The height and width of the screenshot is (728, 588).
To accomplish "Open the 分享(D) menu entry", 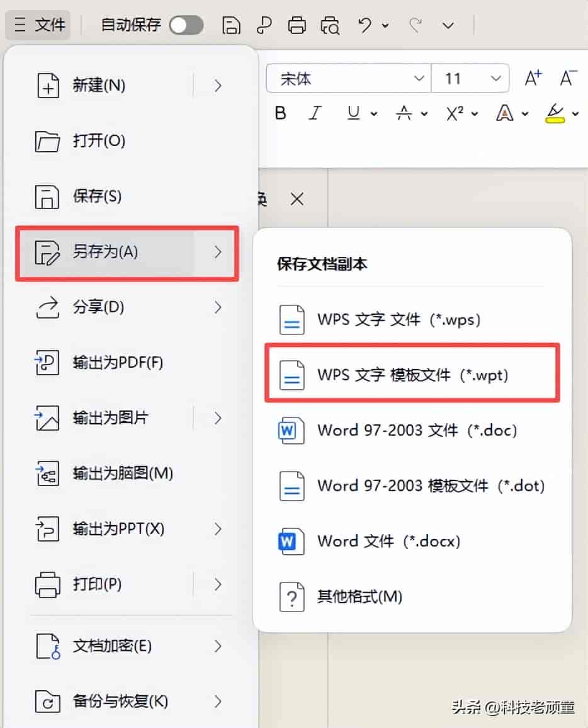I will tap(128, 307).
